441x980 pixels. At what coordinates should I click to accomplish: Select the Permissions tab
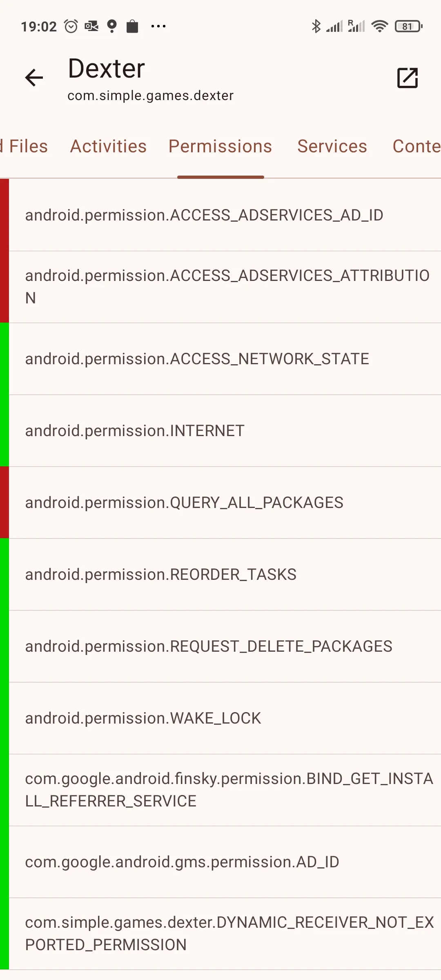[220, 146]
